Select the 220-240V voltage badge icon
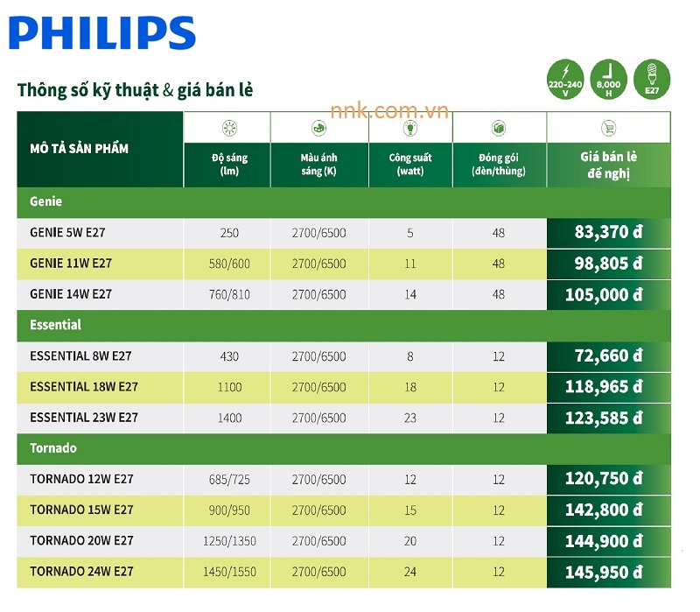700x612 pixels. coord(563,78)
